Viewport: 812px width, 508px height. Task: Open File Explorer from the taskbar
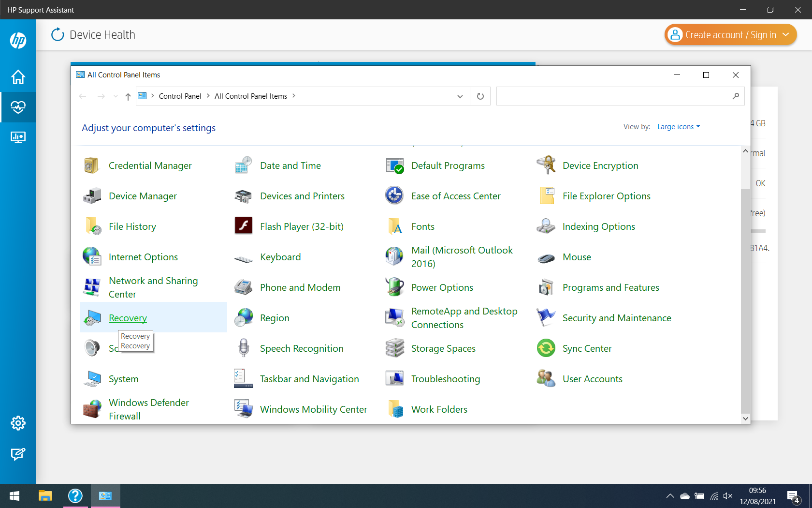(x=45, y=496)
